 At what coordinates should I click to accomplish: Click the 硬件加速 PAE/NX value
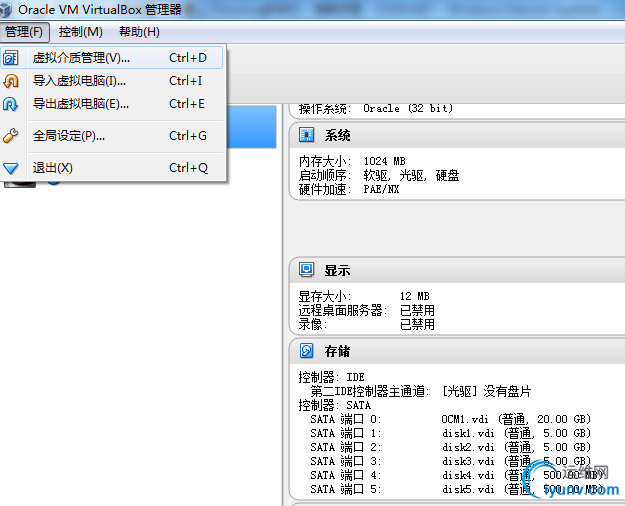[381, 189]
